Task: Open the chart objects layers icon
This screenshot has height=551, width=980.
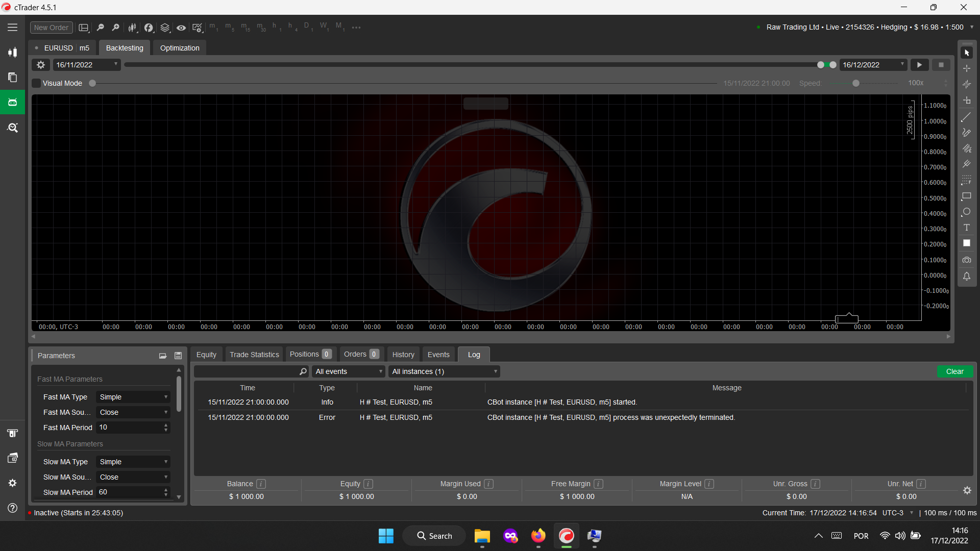Action: pos(165,28)
